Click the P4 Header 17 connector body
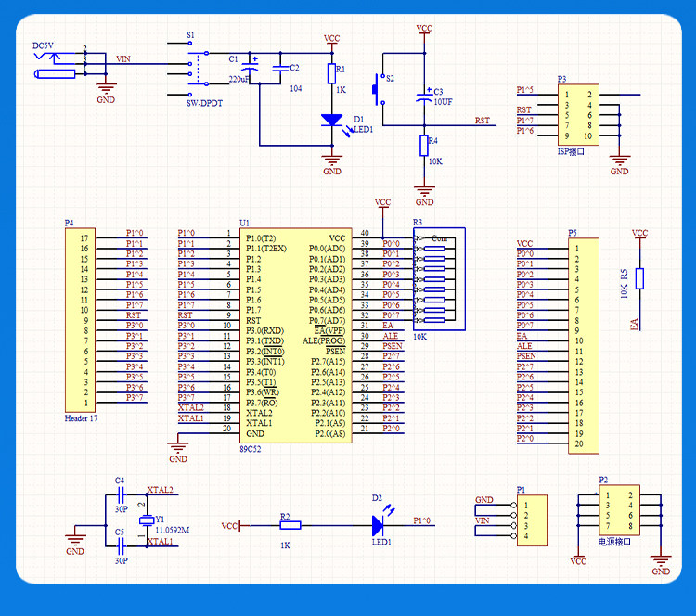Screen dimensions: 696x616 (81, 320)
